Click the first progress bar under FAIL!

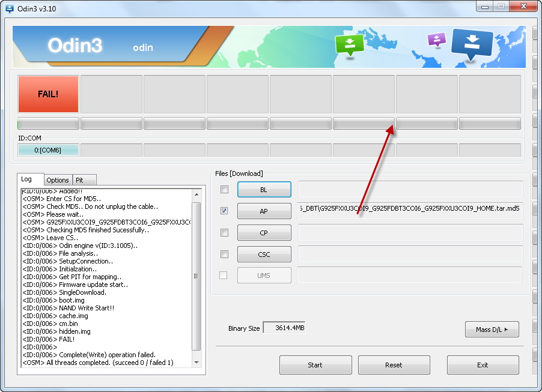pyautogui.click(x=49, y=123)
